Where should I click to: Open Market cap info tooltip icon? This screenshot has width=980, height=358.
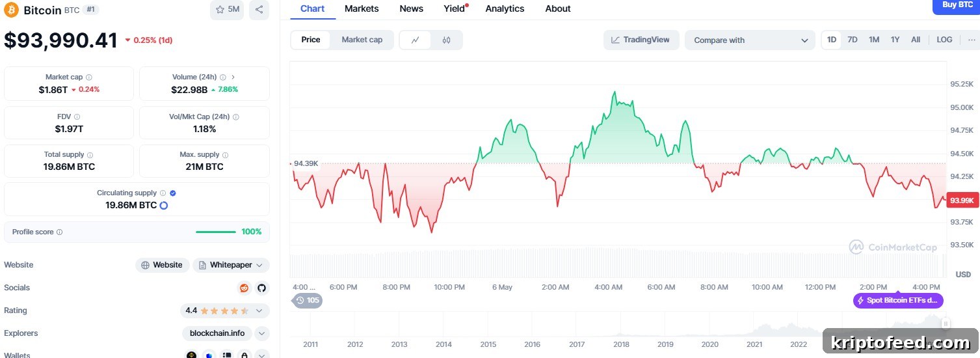point(89,77)
